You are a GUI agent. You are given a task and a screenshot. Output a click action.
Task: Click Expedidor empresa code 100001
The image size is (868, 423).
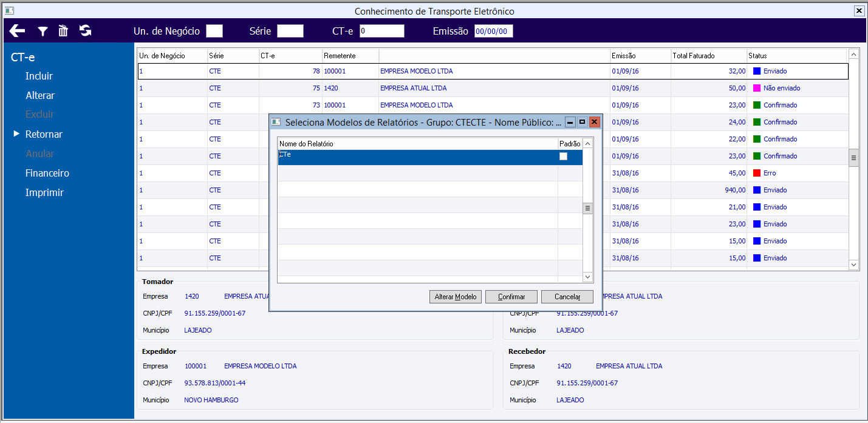(x=196, y=366)
